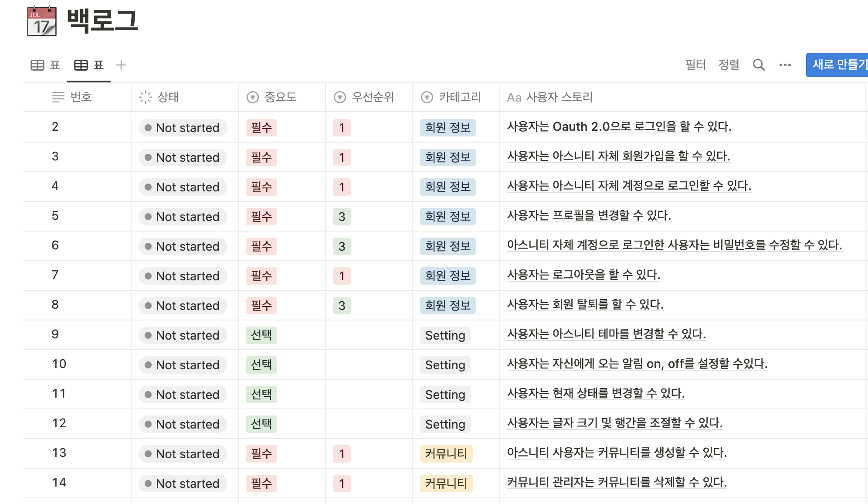Click the first table view icon

pos(37,65)
